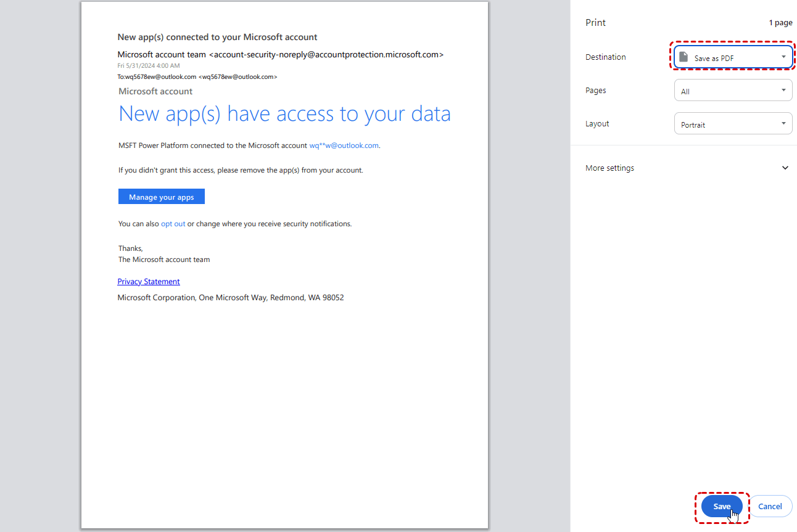Click the Fri 5/31/2024 date line
797x532 pixels.
149,65
